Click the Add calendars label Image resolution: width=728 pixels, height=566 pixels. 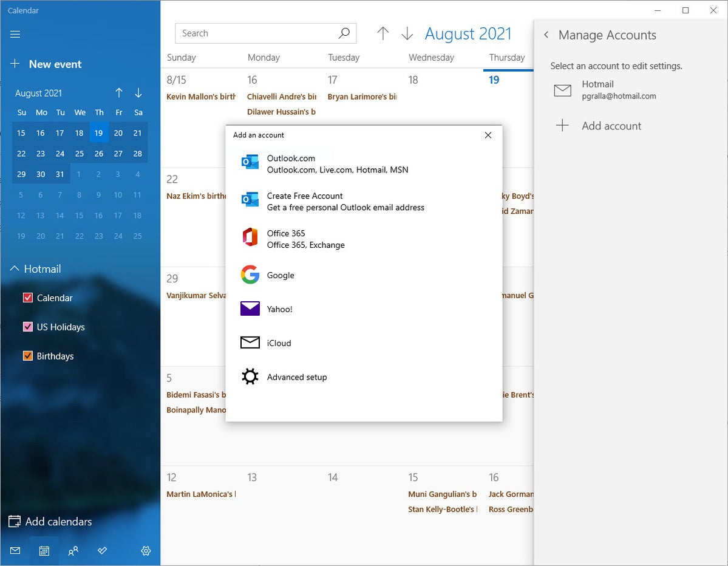(x=58, y=522)
